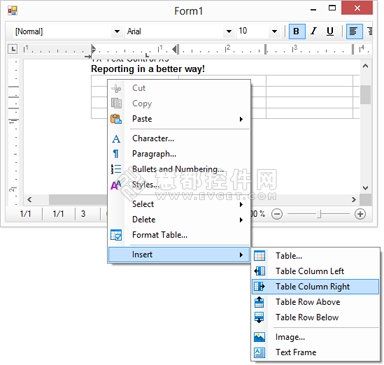Click the zoom slider handle
The height and width of the screenshot is (365, 384).
[x=319, y=214]
